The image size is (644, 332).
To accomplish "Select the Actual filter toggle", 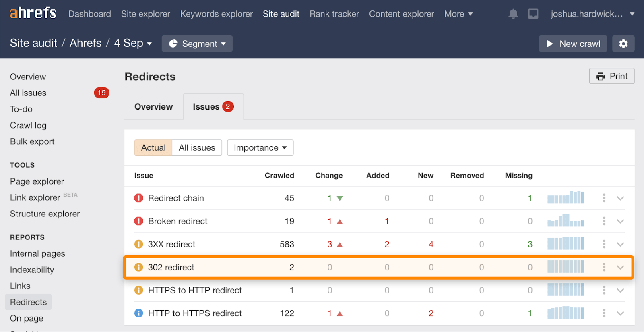I will pos(153,148).
